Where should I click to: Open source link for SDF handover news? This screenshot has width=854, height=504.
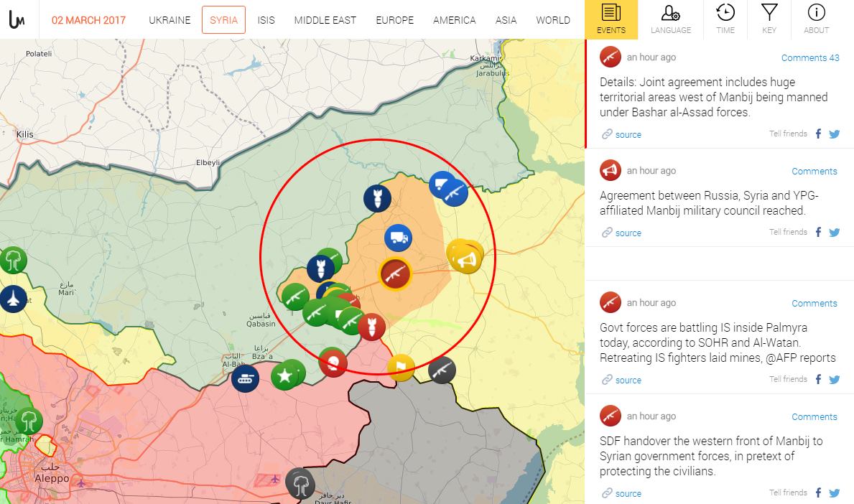(628, 493)
